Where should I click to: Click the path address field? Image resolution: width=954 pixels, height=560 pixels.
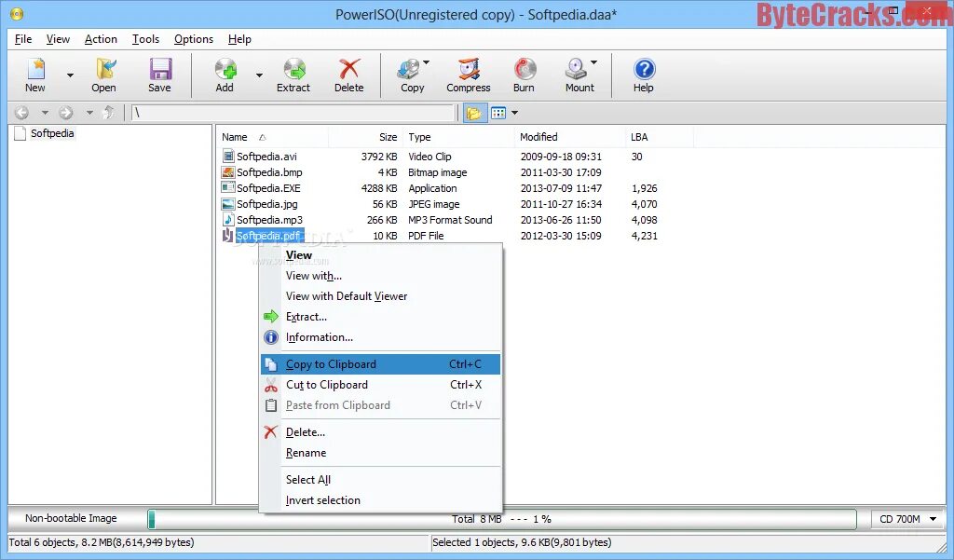(x=293, y=113)
